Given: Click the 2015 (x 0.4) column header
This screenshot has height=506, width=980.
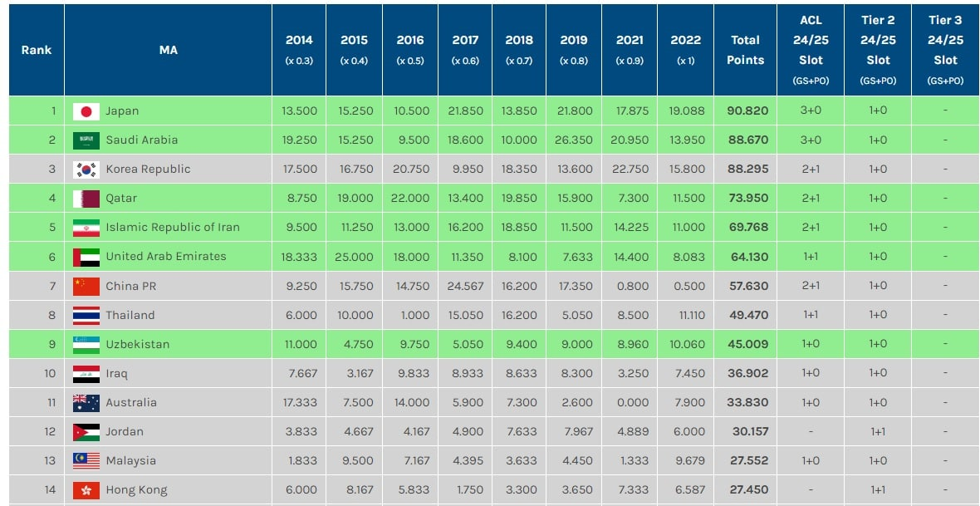Looking at the screenshot, I should (355, 50).
